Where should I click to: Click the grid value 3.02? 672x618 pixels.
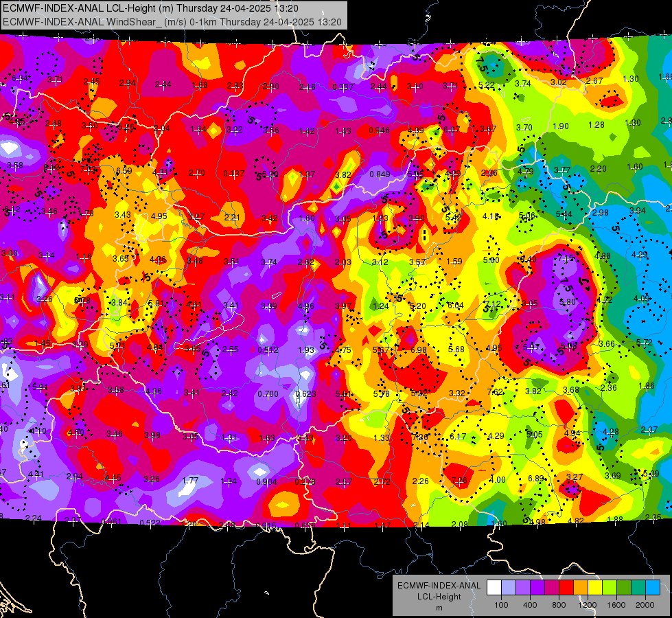[x=559, y=82]
